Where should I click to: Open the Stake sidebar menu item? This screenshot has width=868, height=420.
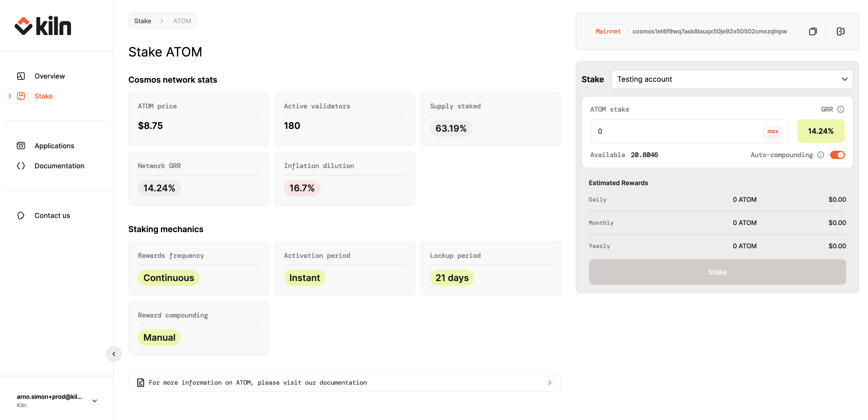(43, 96)
